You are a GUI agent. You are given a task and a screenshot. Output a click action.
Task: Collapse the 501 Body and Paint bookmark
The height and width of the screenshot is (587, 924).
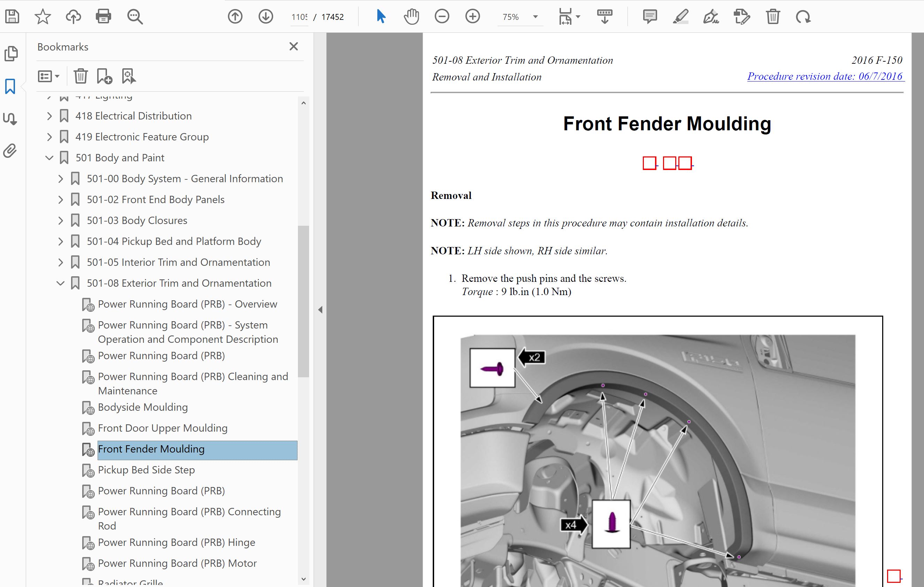[x=49, y=158]
